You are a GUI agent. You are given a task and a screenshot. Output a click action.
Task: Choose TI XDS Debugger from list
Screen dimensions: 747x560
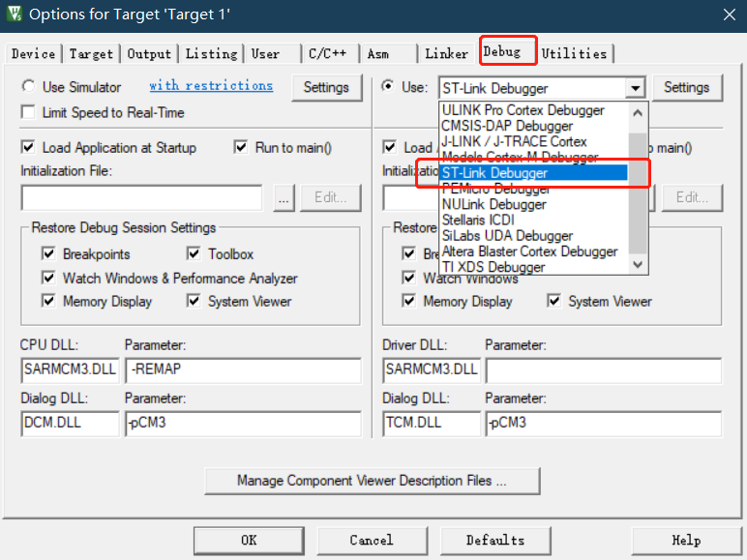click(x=533, y=267)
